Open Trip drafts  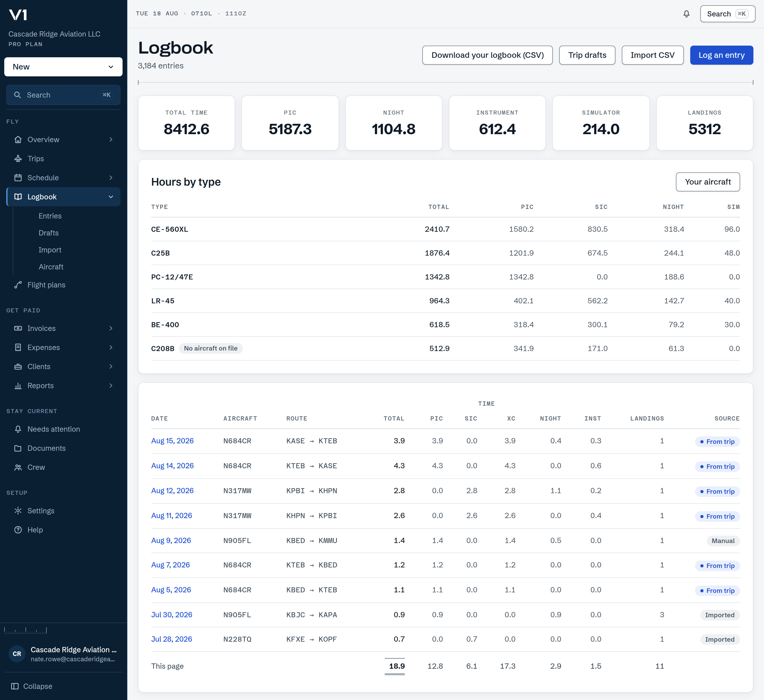pos(587,55)
